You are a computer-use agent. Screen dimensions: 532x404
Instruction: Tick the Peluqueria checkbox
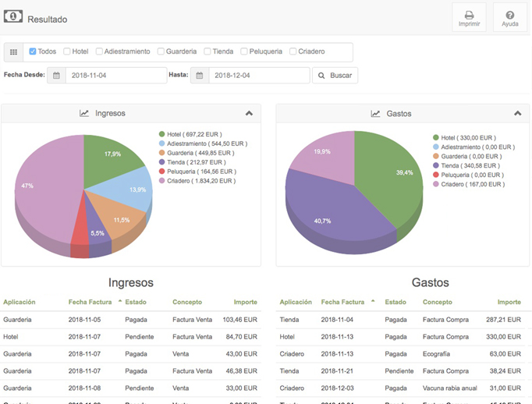click(x=244, y=51)
